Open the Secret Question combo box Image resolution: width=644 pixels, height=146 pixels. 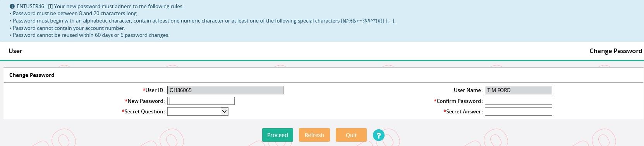click(x=197, y=111)
